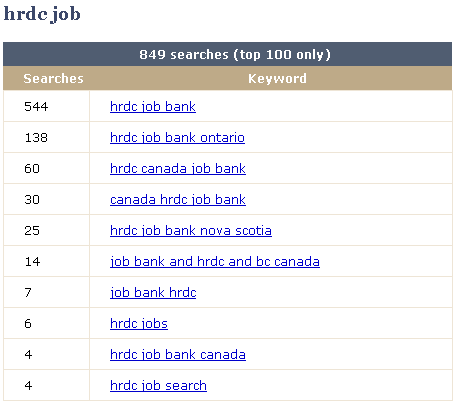The width and height of the screenshot is (456, 401).
Task: Select the 14 search count cell
Action: [x=46, y=261]
